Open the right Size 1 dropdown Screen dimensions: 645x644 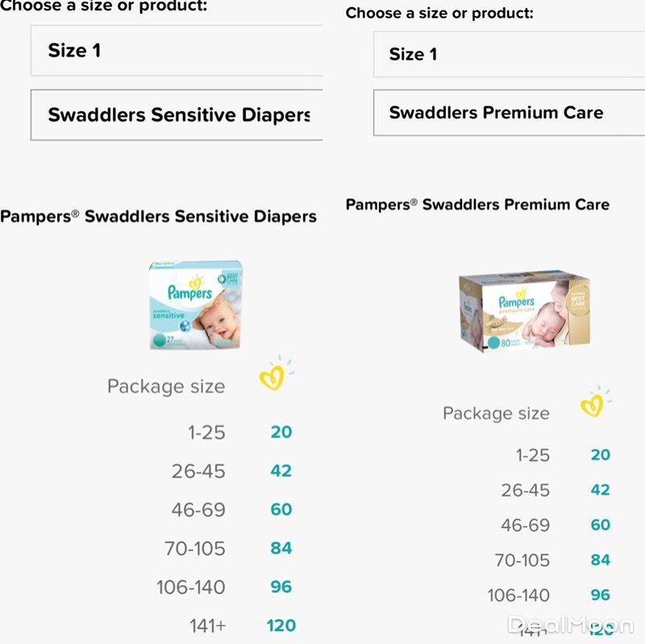coord(509,55)
